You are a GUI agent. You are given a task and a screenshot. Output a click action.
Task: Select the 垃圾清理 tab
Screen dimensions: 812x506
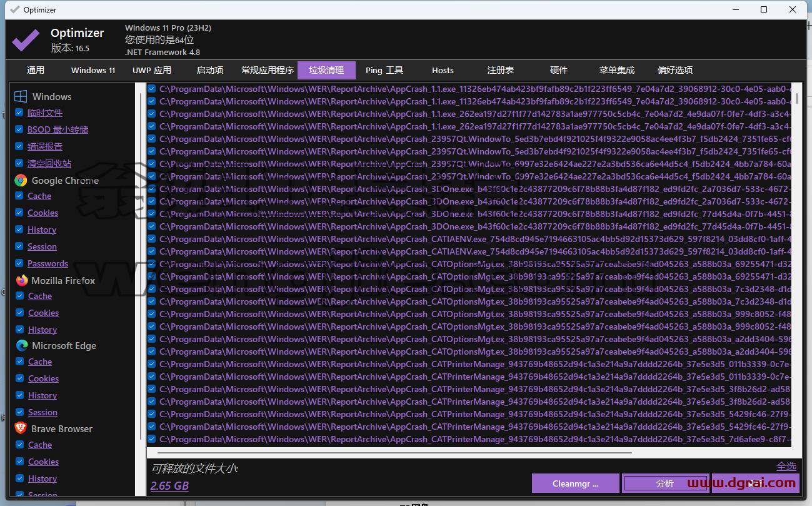coord(326,70)
